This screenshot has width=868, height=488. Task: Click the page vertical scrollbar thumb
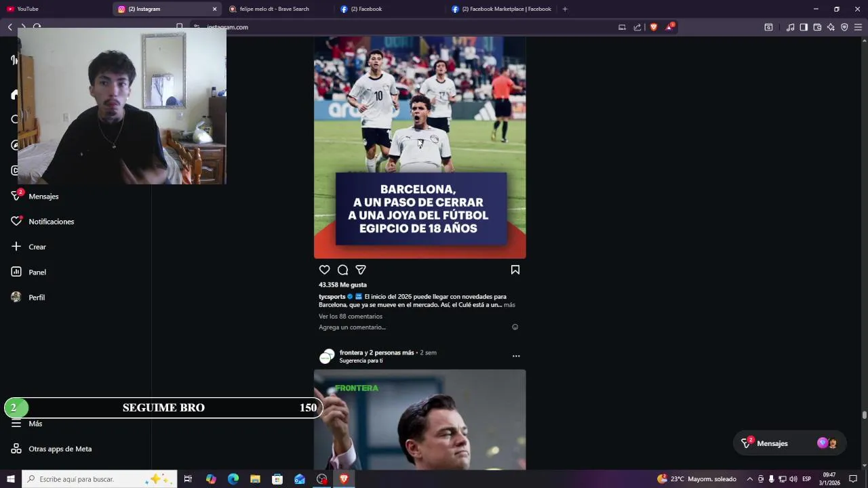(864, 415)
